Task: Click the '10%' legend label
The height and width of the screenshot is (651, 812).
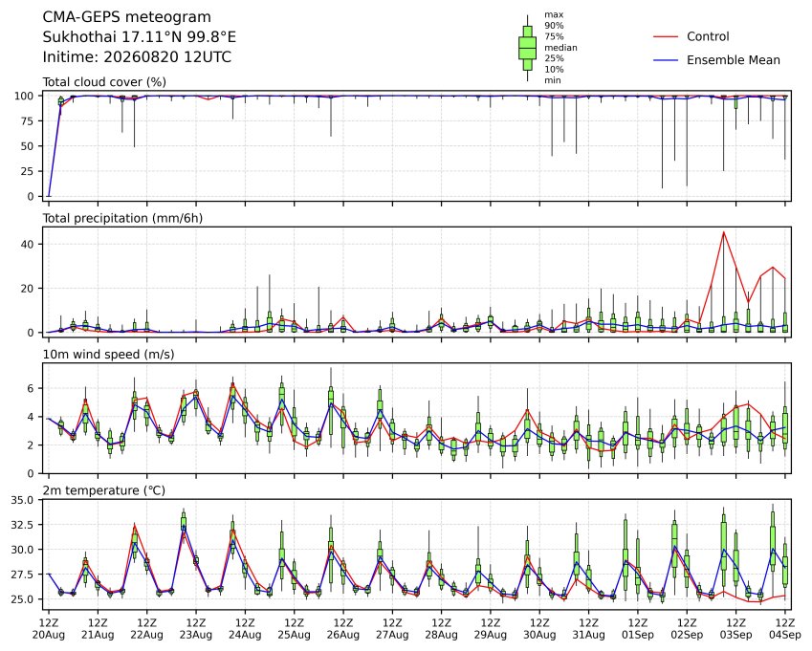Action: click(x=554, y=70)
